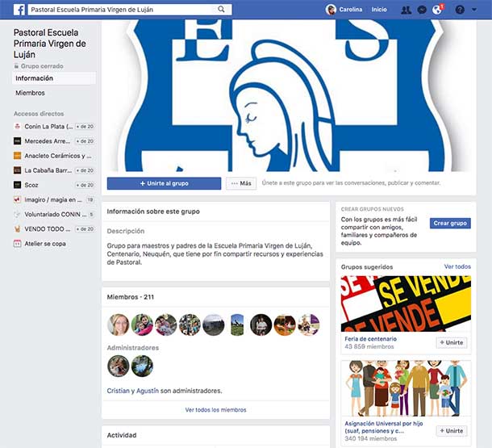Open Imagiro / magia en... shortcut

click(x=54, y=199)
